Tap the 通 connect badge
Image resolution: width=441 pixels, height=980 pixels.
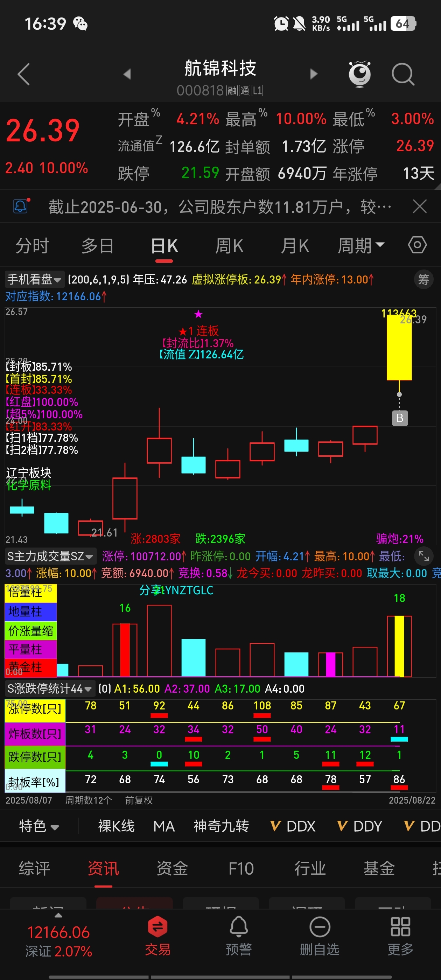[x=245, y=91]
